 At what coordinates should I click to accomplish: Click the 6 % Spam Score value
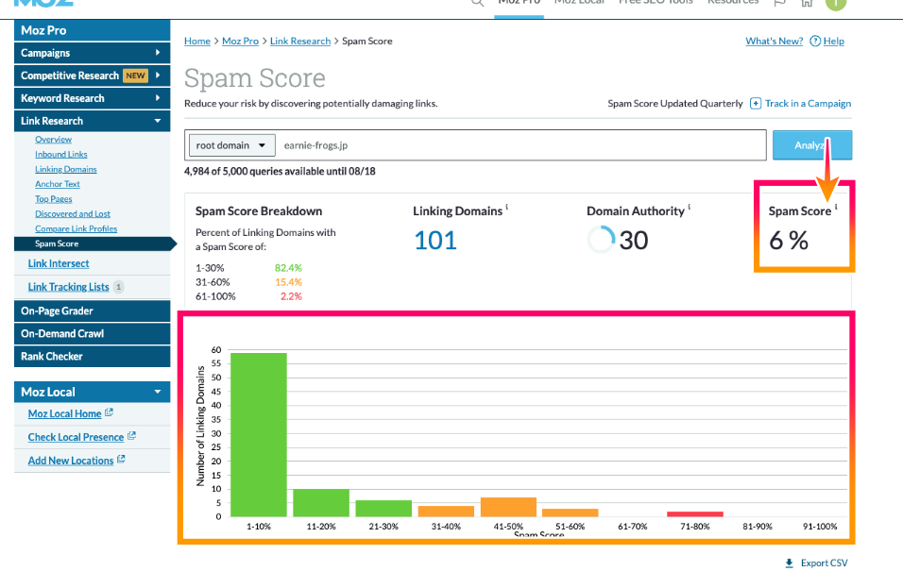tap(789, 241)
